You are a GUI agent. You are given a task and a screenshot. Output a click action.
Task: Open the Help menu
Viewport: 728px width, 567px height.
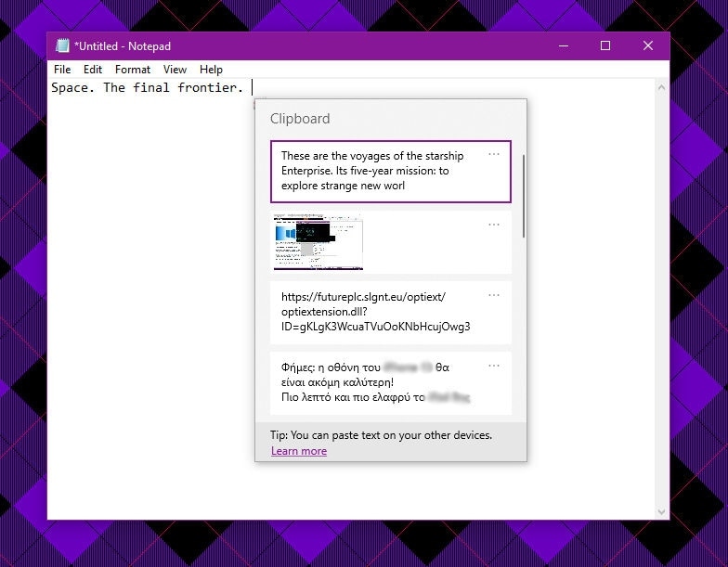[x=211, y=70]
